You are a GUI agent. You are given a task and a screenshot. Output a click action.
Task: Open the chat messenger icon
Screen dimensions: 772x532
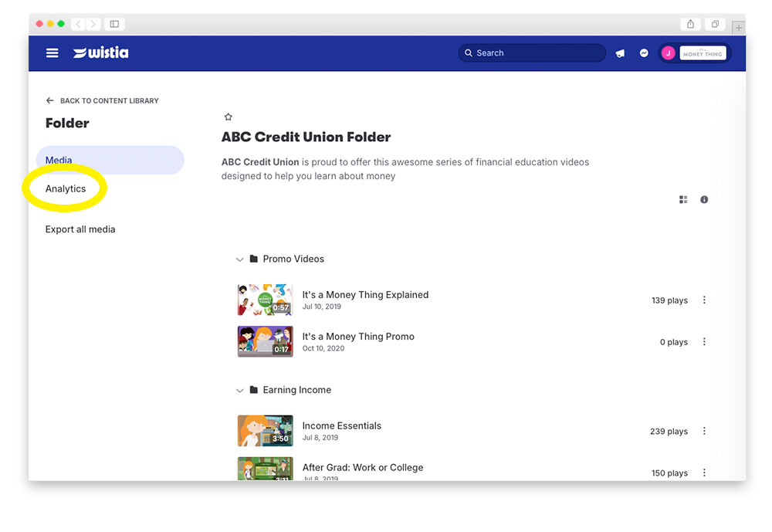[x=644, y=53]
